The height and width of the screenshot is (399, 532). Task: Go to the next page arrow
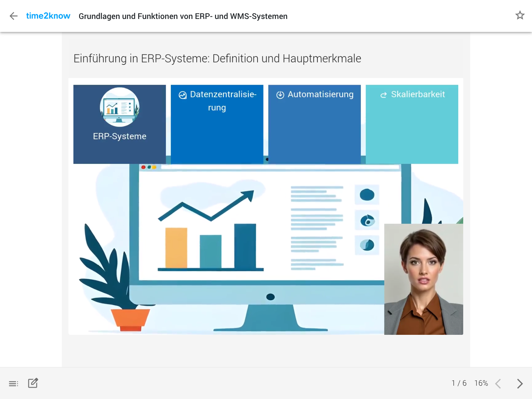click(520, 383)
